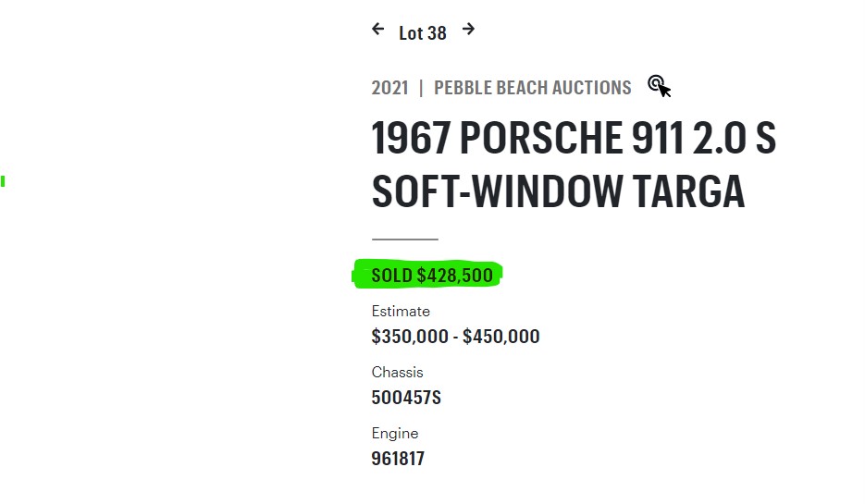865x504 pixels.
Task: Select engine number 961817
Action: tap(398, 459)
